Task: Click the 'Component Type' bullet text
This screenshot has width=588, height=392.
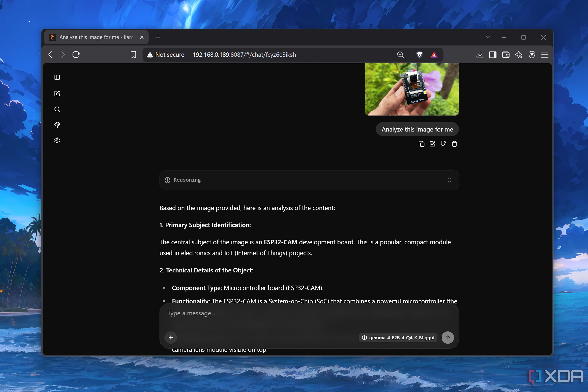Action: pyautogui.click(x=248, y=288)
